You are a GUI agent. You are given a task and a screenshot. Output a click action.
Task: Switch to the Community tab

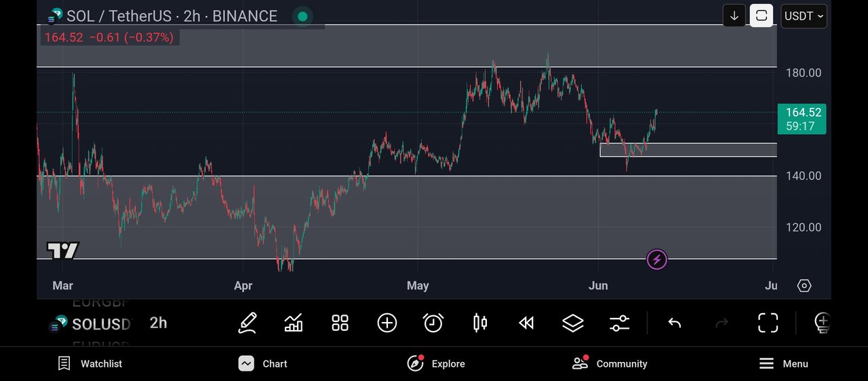coord(610,364)
